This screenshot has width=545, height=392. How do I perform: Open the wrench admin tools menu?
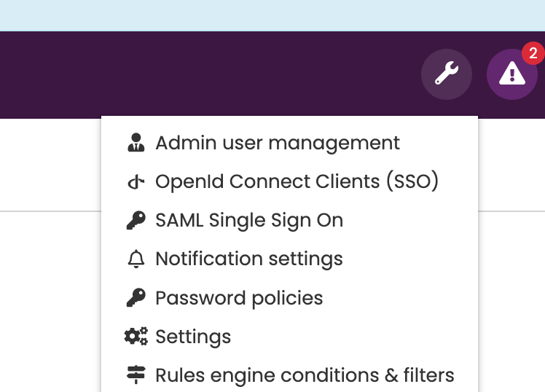[x=447, y=74]
